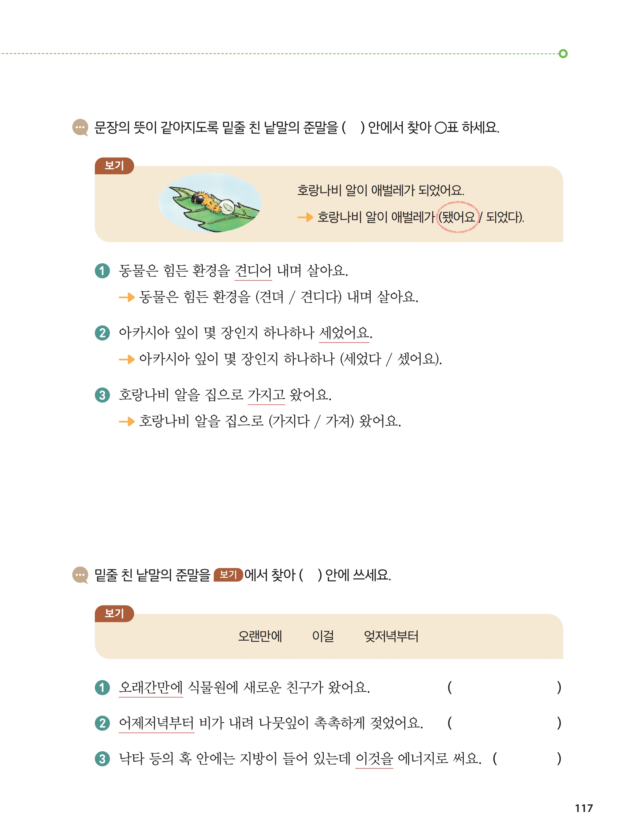Click the numbered circle 1 beside 동물은 힘든 환경을
Screen dimensions: 626x840
pyautogui.click(x=102, y=271)
